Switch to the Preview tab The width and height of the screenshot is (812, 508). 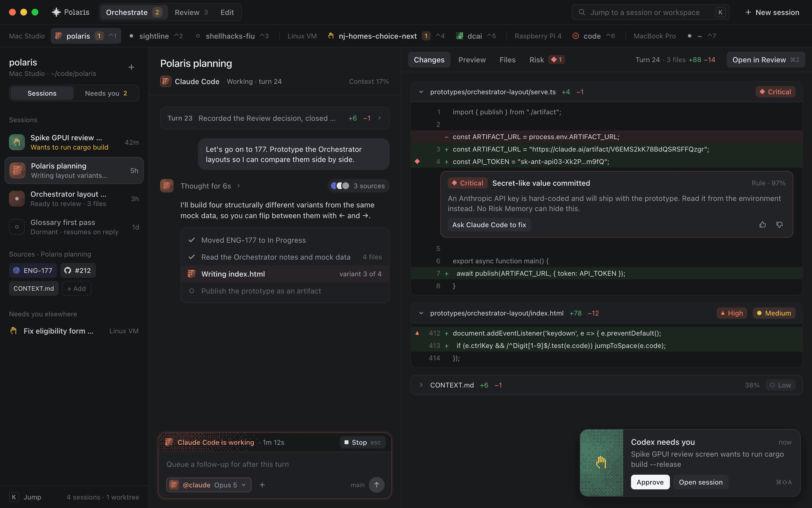tap(472, 60)
